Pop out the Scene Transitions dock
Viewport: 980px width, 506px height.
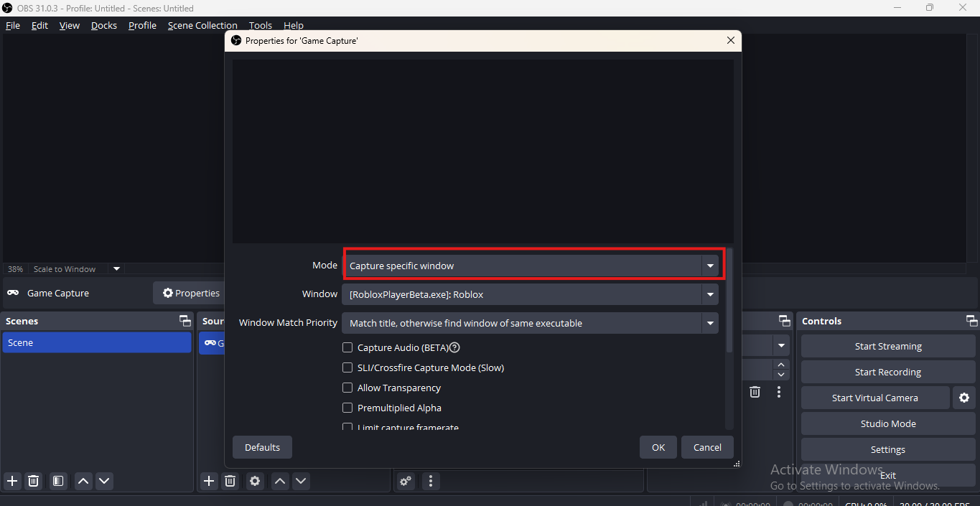785,321
